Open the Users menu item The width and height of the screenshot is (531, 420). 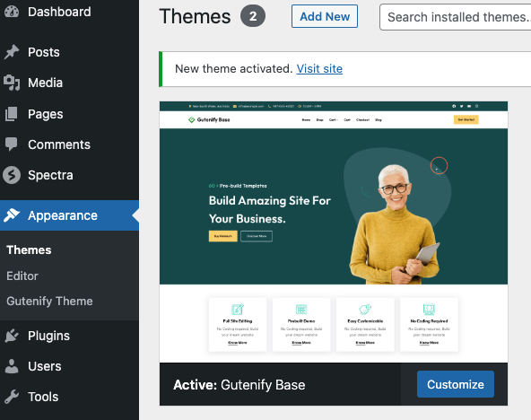tap(69, 366)
